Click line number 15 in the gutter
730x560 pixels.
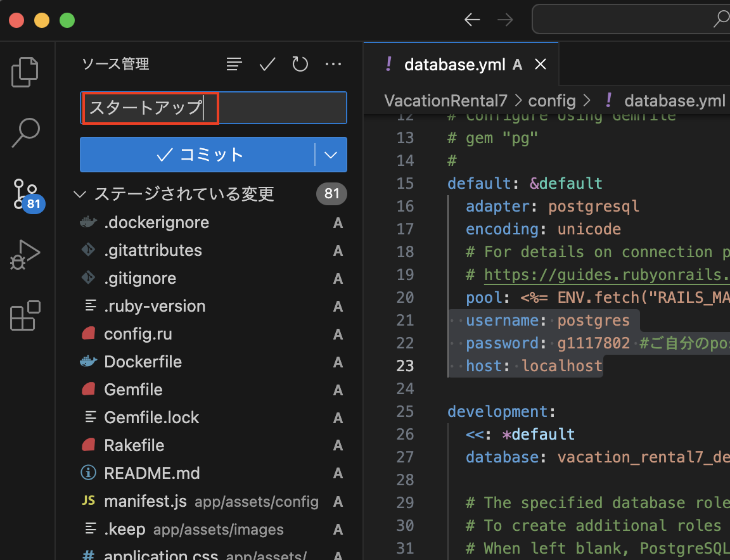click(405, 184)
